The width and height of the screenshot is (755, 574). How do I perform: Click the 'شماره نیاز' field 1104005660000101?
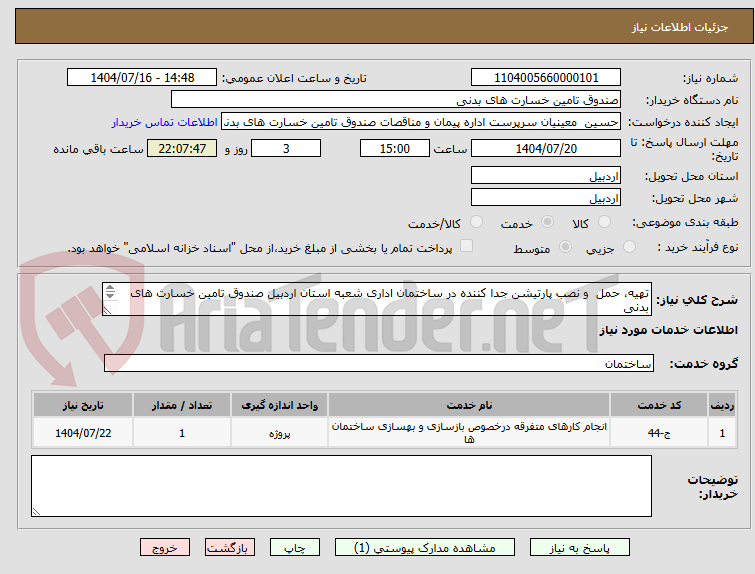pyautogui.click(x=546, y=78)
